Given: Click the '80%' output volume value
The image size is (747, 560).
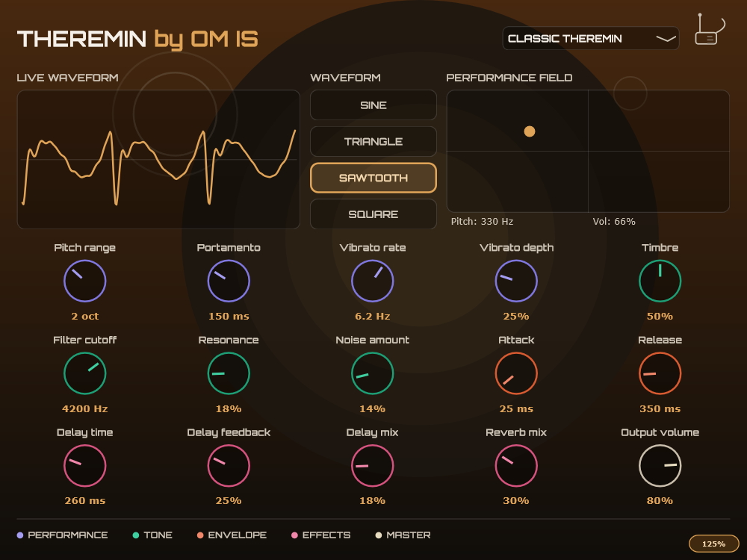Looking at the screenshot, I should (x=660, y=500).
